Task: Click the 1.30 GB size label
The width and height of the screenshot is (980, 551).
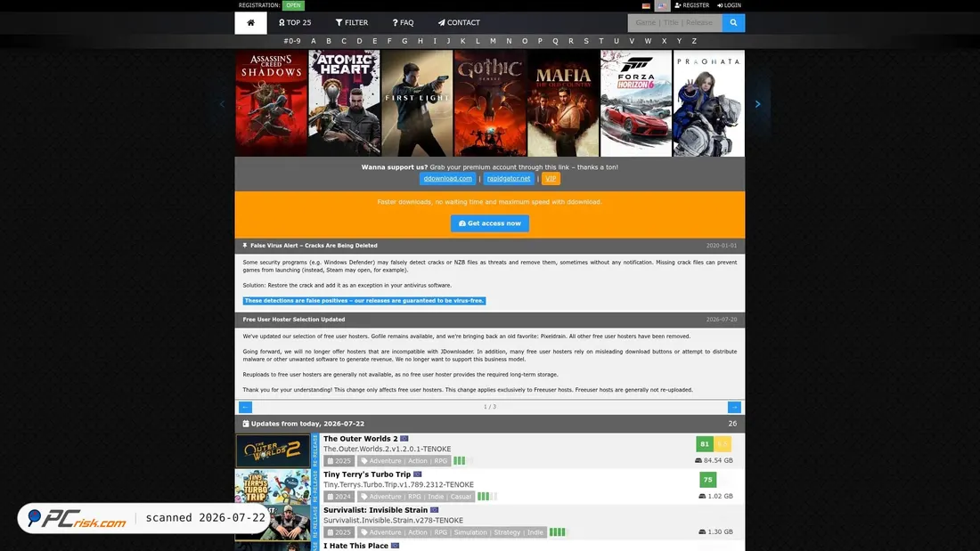Action: click(x=715, y=531)
